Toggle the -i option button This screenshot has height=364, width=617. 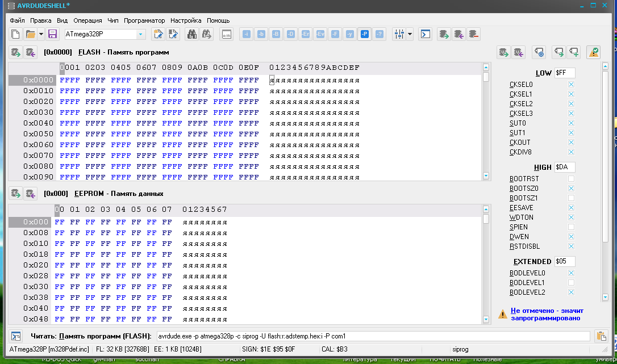pos(247,34)
